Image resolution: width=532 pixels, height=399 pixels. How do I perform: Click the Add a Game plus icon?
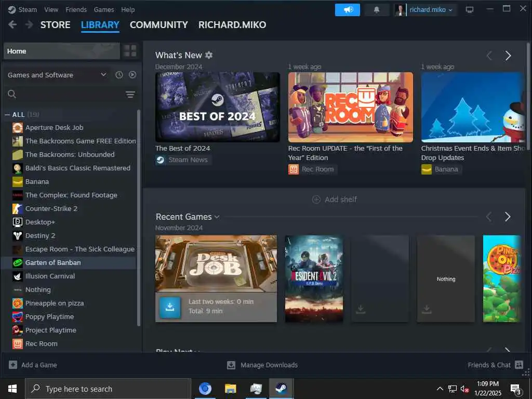coord(13,365)
